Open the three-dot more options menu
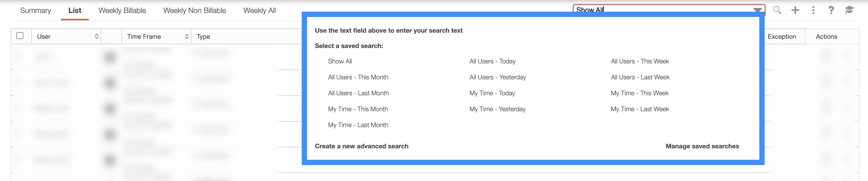This screenshot has width=868, height=181. coord(813,10)
